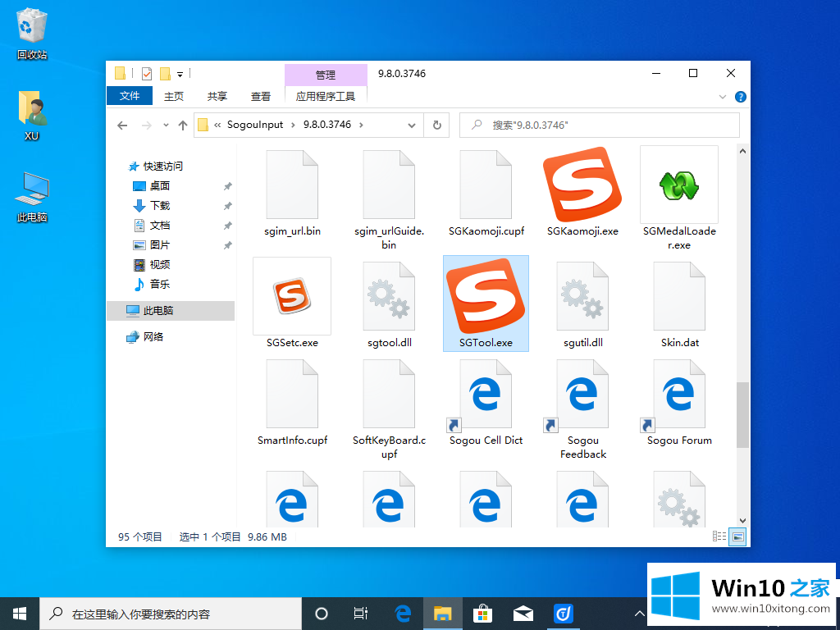Click the search box for 9.8.0.3746
This screenshot has height=630, width=840.
(600, 126)
